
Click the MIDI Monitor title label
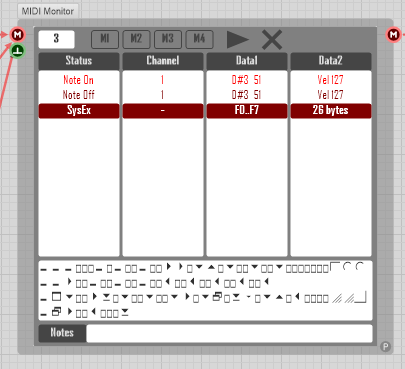[48, 11]
